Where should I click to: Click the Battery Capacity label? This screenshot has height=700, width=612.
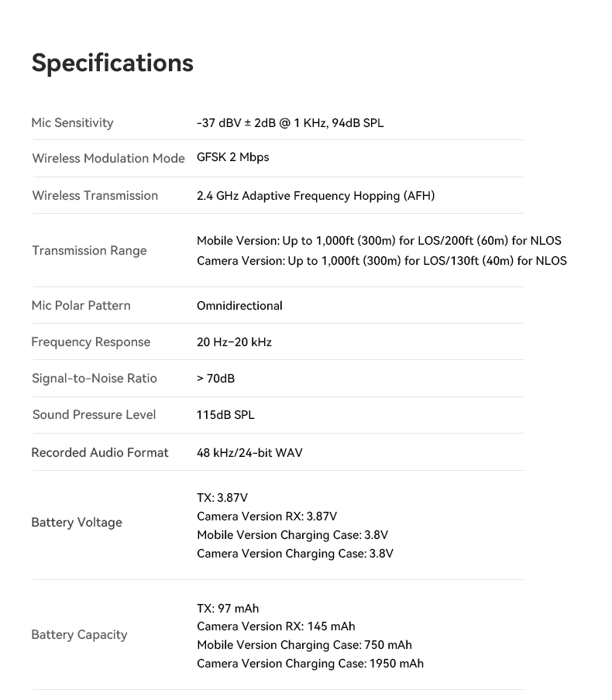tap(79, 634)
